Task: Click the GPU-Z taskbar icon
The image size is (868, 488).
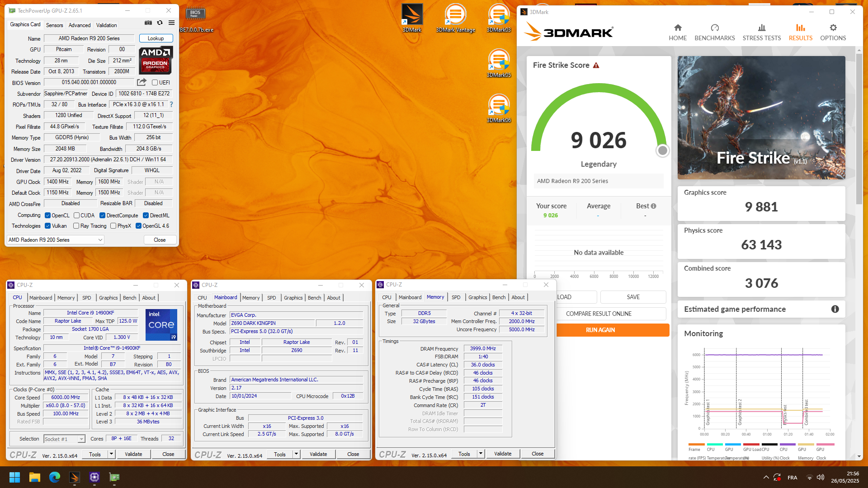Action: click(114, 477)
